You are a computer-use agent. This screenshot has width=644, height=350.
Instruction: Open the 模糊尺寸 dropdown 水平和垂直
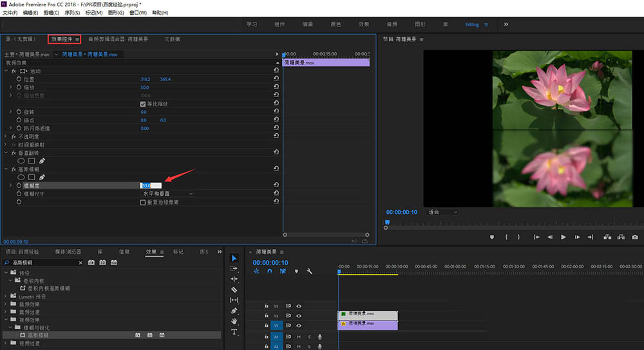[x=167, y=194]
